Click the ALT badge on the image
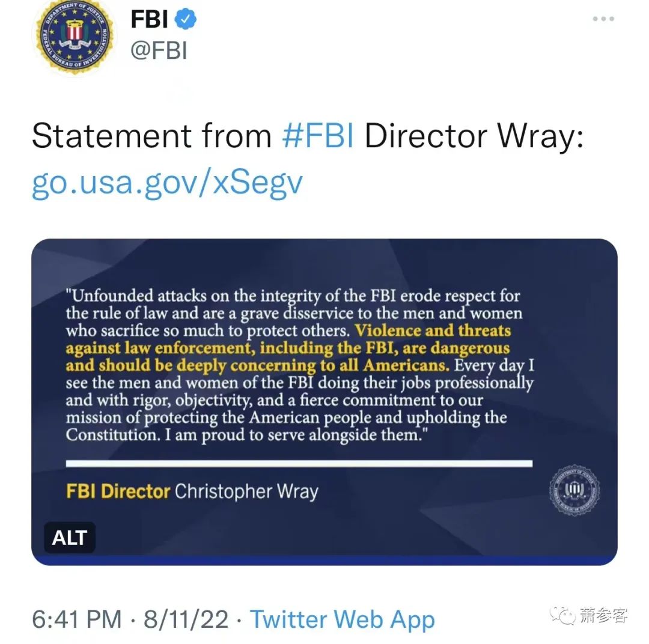 [70, 538]
